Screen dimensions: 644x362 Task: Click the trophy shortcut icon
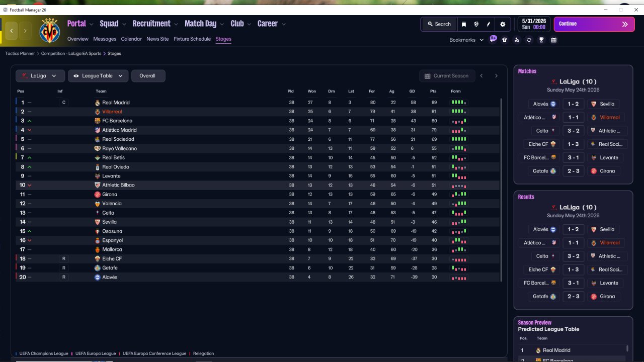[541, 40]
